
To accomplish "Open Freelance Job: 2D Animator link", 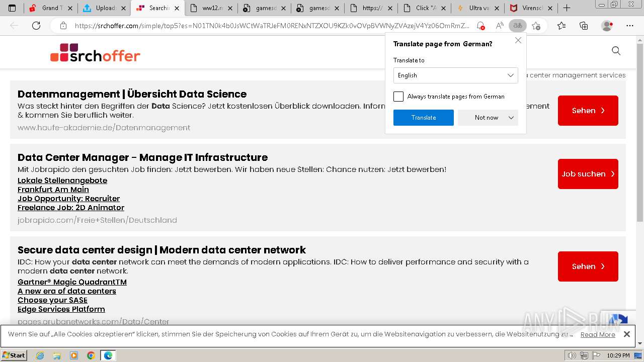I will coord(71,208).
